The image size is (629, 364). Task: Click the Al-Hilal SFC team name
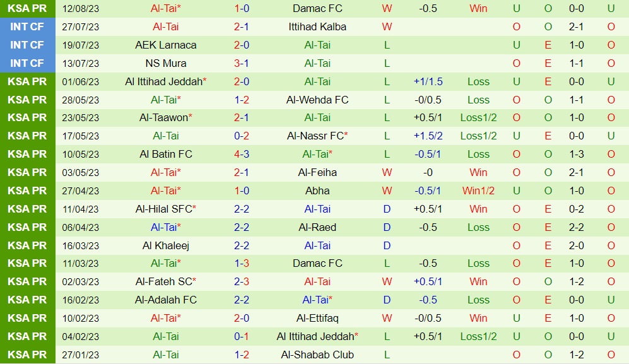click(x=163, y=209)
